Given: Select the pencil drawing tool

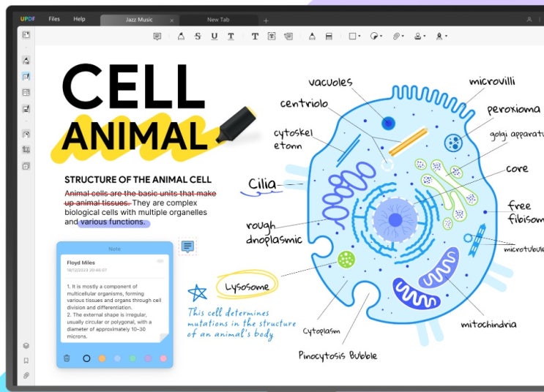Looking at the screenshot, I should pyautogui.click(x=312, y=36).
